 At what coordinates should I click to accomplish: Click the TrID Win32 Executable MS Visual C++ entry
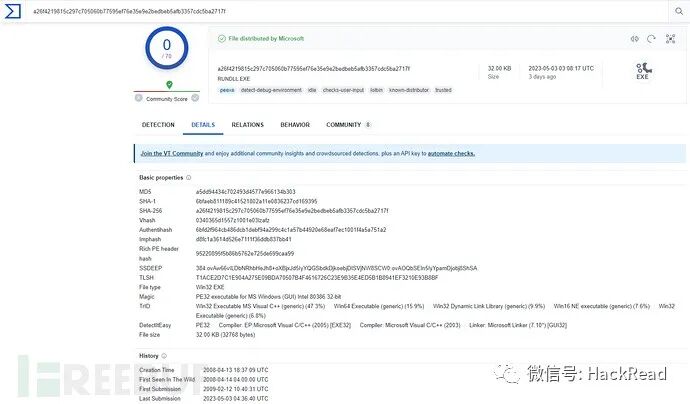click(x=261, y=306)
